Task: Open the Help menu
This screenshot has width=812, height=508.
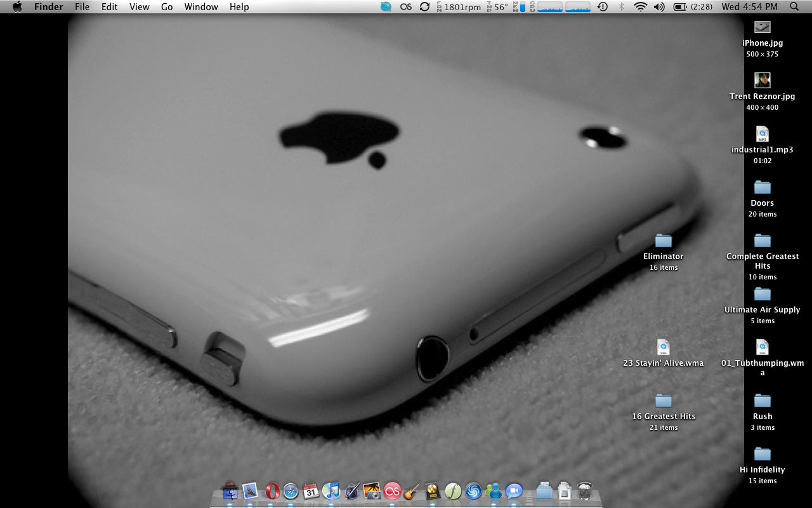Action: (239, 7)
